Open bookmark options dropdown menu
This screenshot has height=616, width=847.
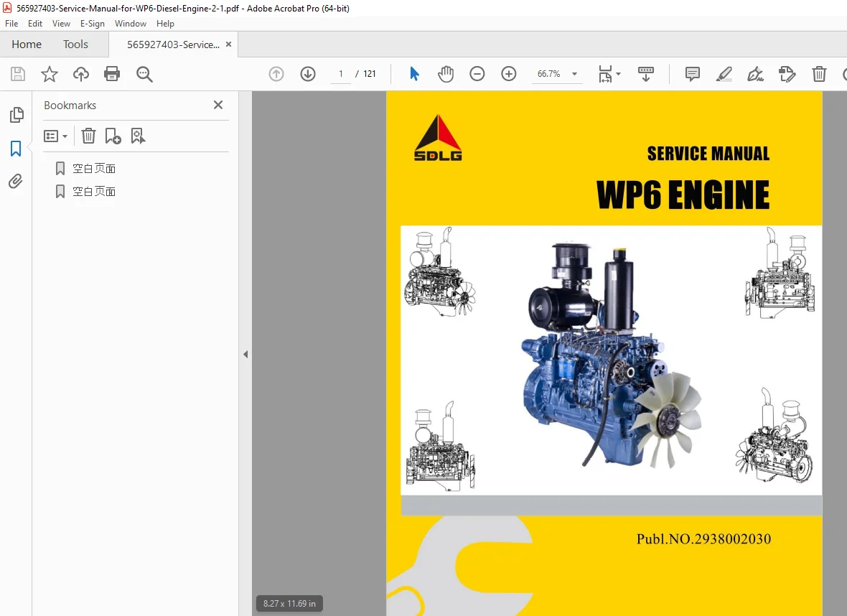click(x=56, y=136)
